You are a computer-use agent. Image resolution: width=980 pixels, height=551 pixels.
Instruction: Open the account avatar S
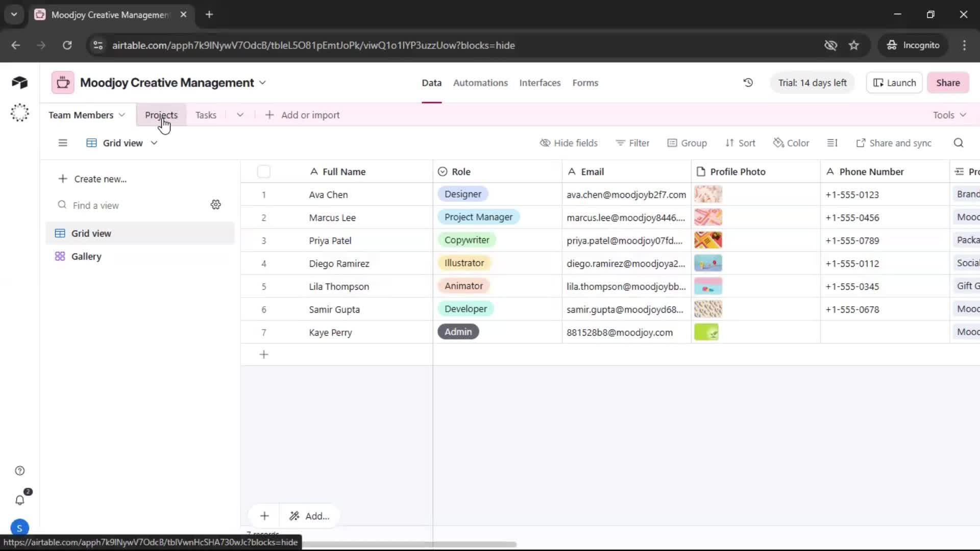click(x=19, y=528)
